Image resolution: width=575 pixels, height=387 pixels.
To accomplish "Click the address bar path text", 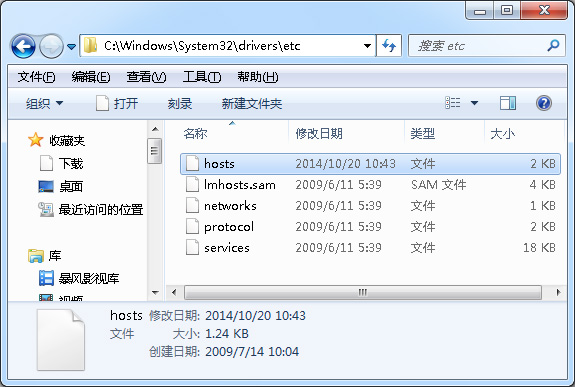I will tap(202, 46).
